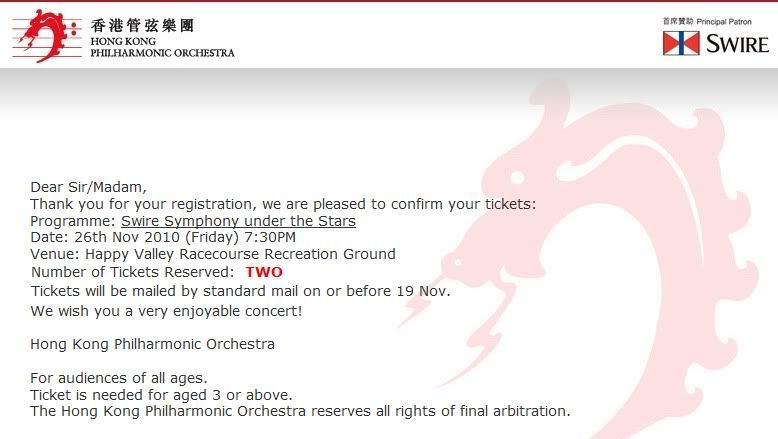Click the Dear Sir/Madam greeting
The width and height of the screenshot is (778, 439).
coord(88,187)
